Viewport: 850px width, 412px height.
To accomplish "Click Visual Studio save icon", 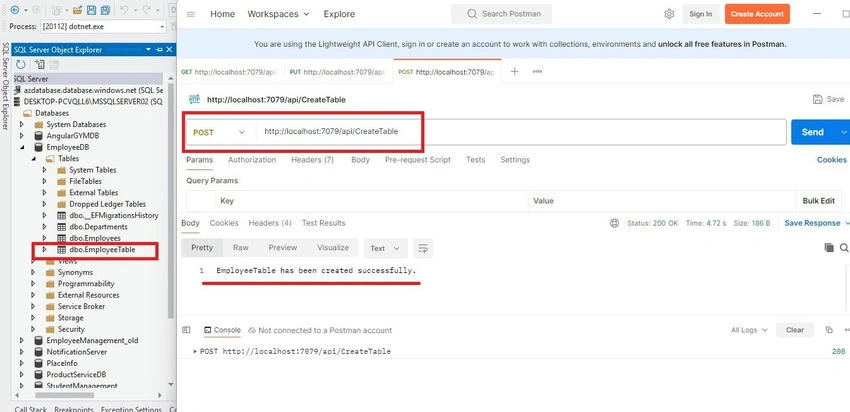I will pos(91,10).
